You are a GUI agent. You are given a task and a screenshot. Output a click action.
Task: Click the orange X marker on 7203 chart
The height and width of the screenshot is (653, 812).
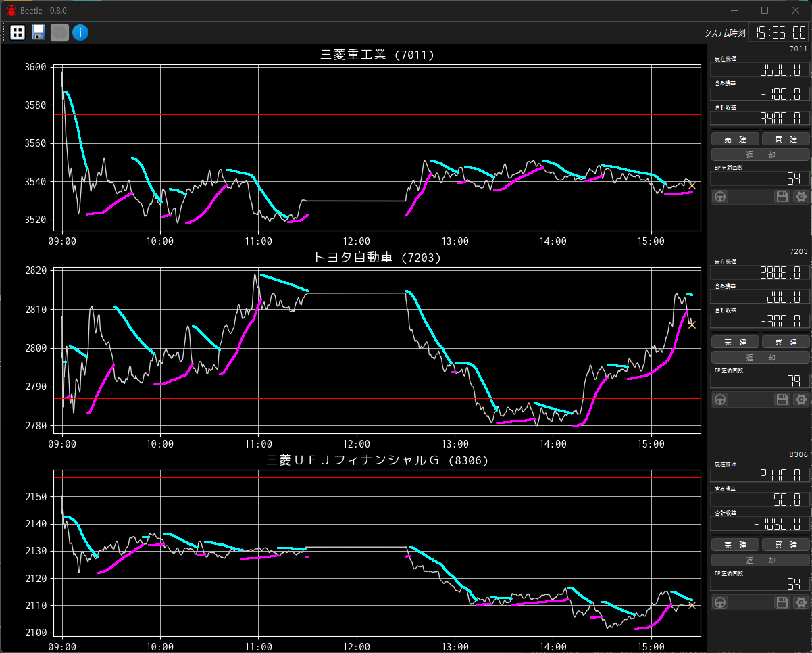(x=692, y=324)
